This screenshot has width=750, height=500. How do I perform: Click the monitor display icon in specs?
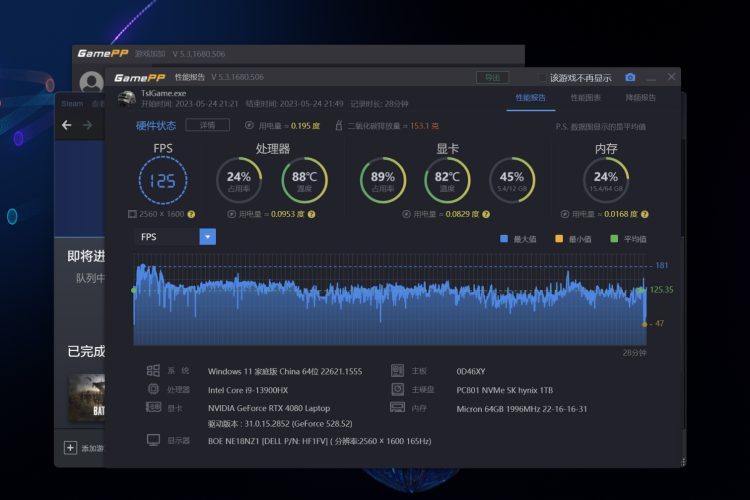(153, 440)
